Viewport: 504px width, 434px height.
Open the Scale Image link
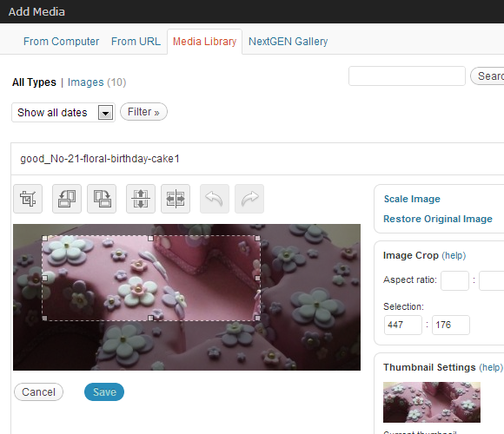tap(412, 199)
